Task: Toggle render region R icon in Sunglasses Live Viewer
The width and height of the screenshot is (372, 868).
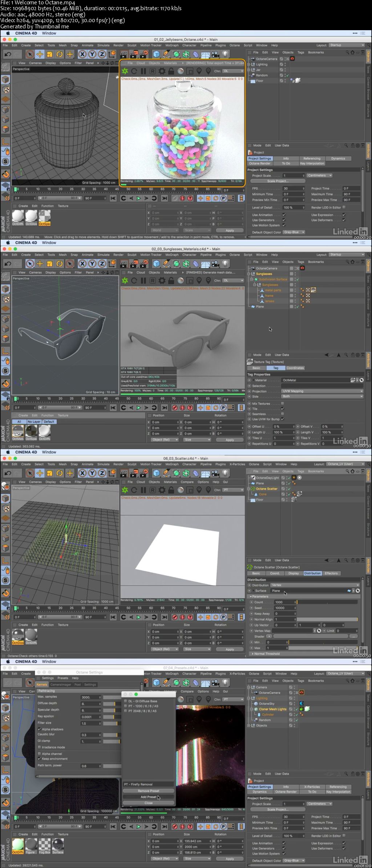Action: [x=153, y=281]
